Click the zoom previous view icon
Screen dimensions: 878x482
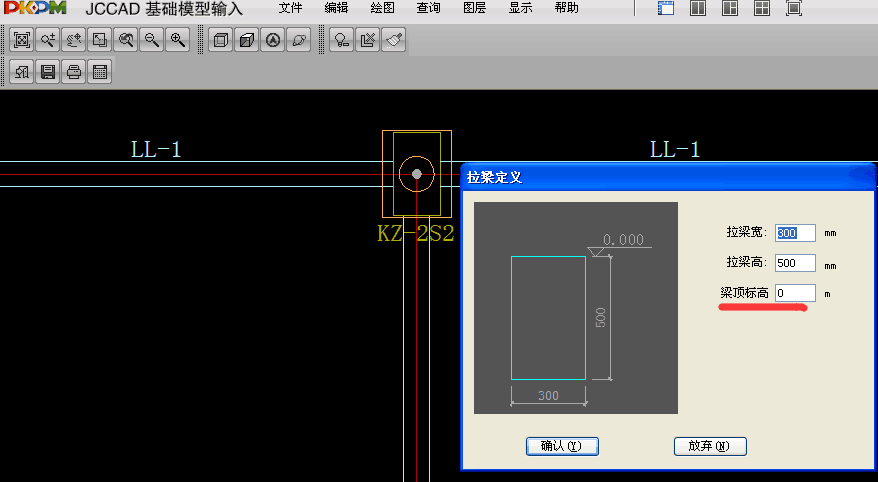click(126, 40)
